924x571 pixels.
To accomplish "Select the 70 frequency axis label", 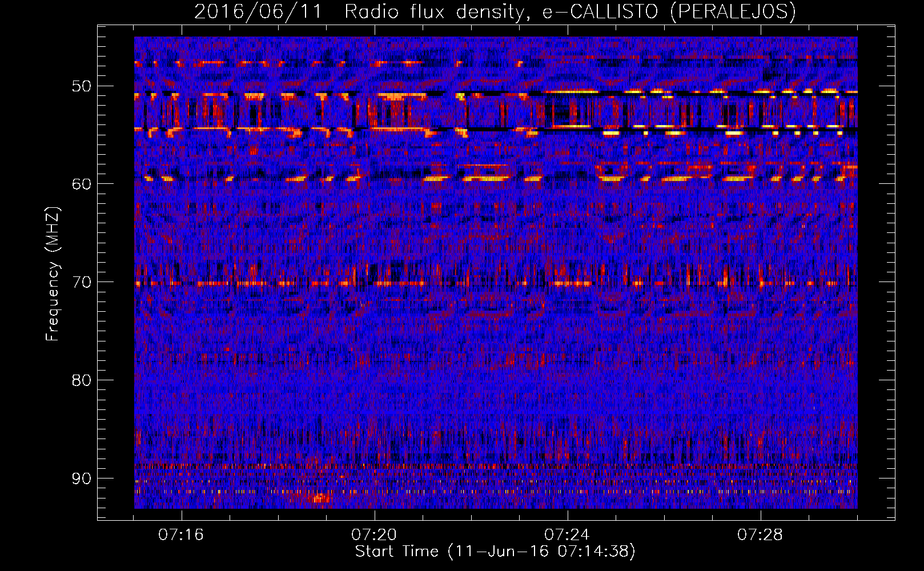I will click(x=82, y=282).
